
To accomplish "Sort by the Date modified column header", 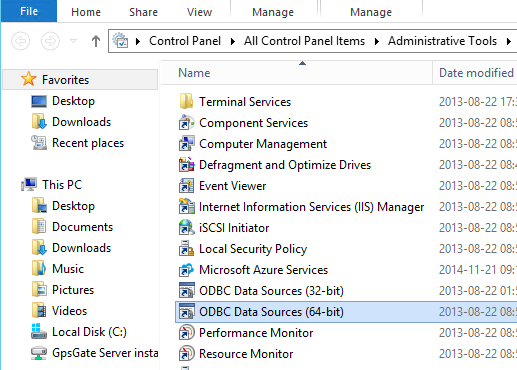I will click(476, 73).
